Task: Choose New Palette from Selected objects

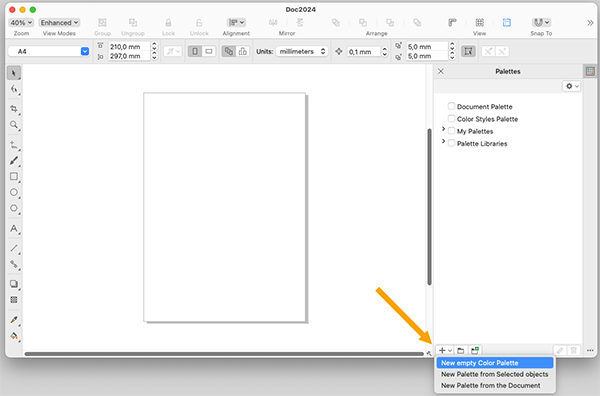Action: 495,374
